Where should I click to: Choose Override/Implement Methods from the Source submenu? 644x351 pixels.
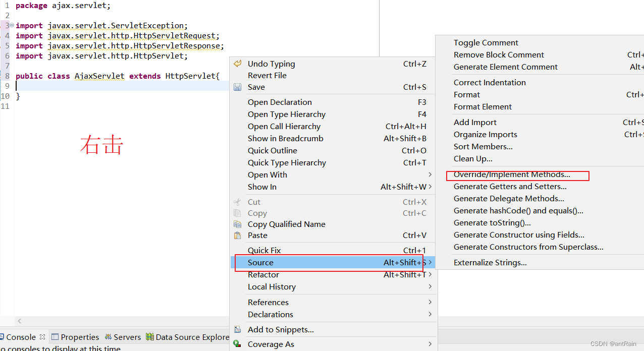[512, 174]
